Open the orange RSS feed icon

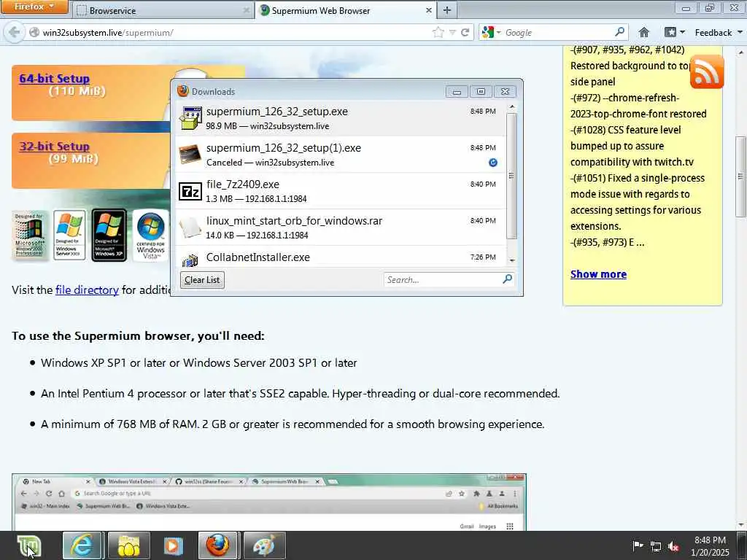706,72
